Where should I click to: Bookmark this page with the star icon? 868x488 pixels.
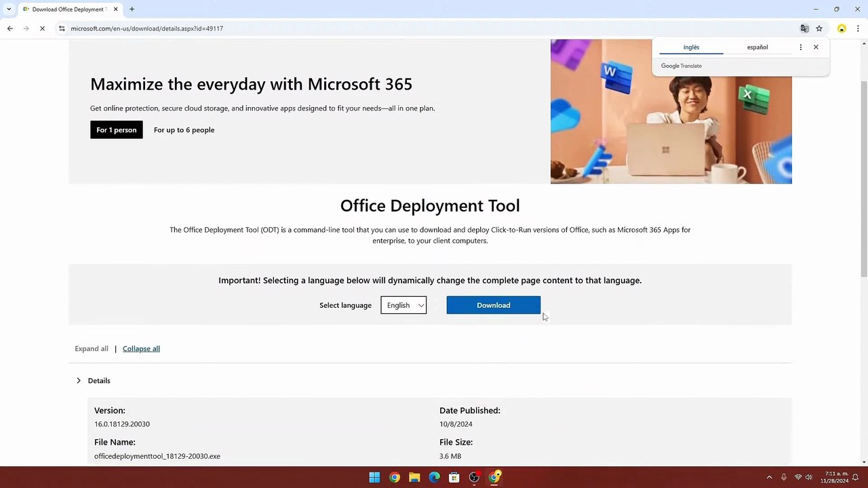point(819,28)
